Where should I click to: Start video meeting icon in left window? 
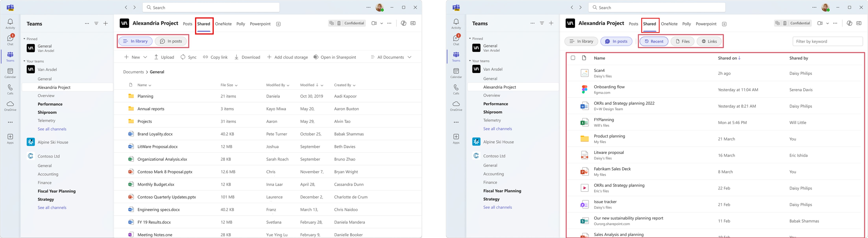(374, 23)
